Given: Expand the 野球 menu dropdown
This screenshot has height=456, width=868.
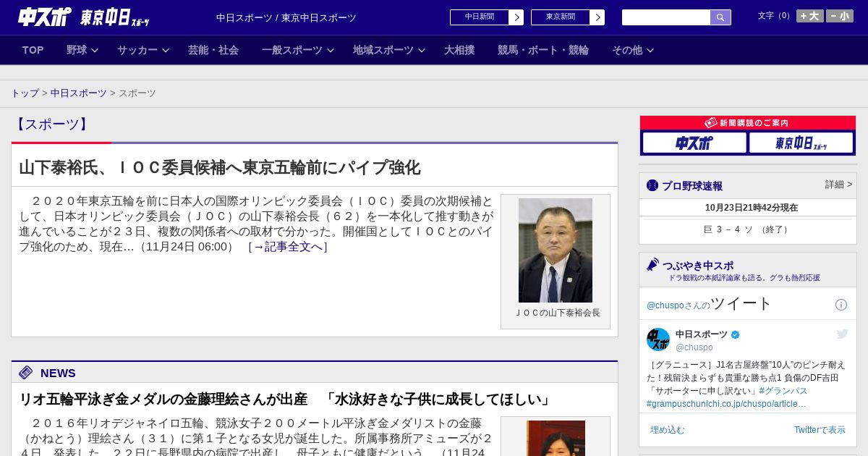Looking at the screenshot, I should tap(82, 50).
